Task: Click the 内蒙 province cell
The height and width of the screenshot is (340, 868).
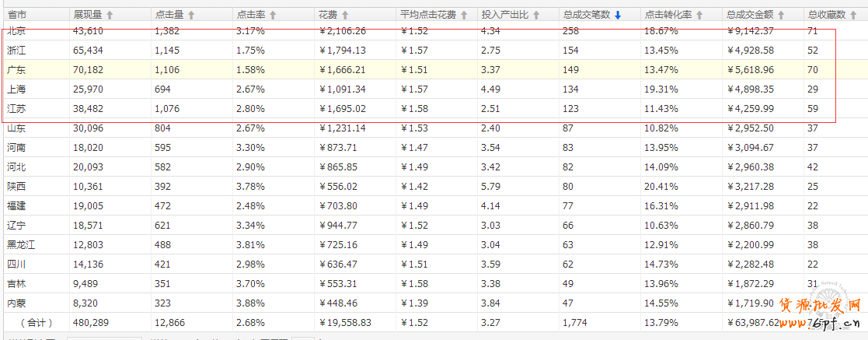Action: coord(16,303)
